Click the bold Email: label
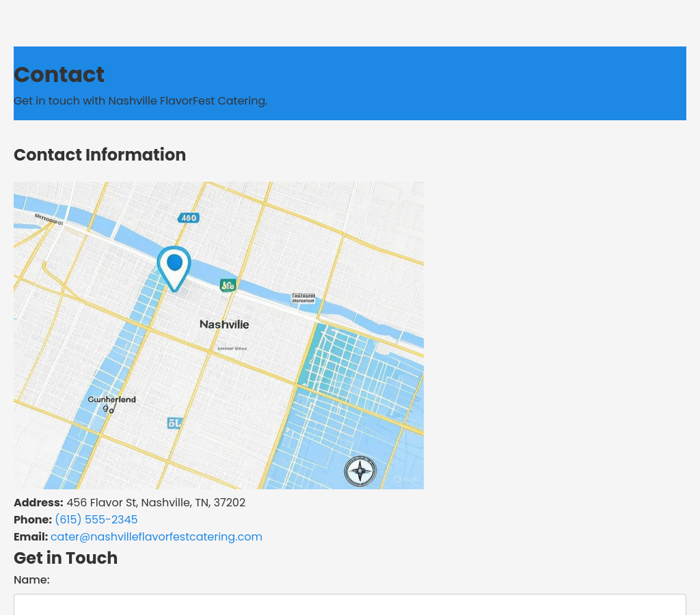The height and width of the screenshot is (615, 700). tap(31, 537)
